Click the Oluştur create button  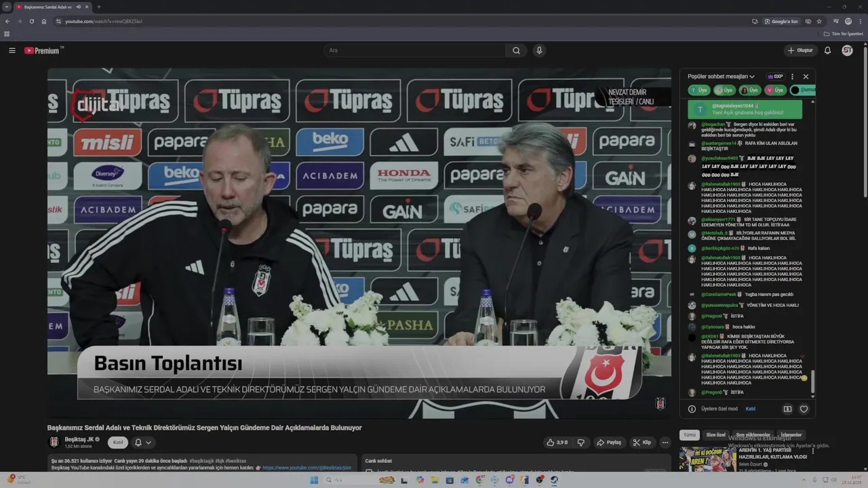[x=800, y=50]
